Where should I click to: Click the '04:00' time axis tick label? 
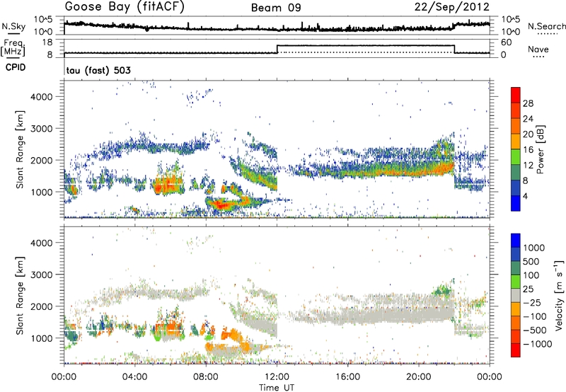135,377
